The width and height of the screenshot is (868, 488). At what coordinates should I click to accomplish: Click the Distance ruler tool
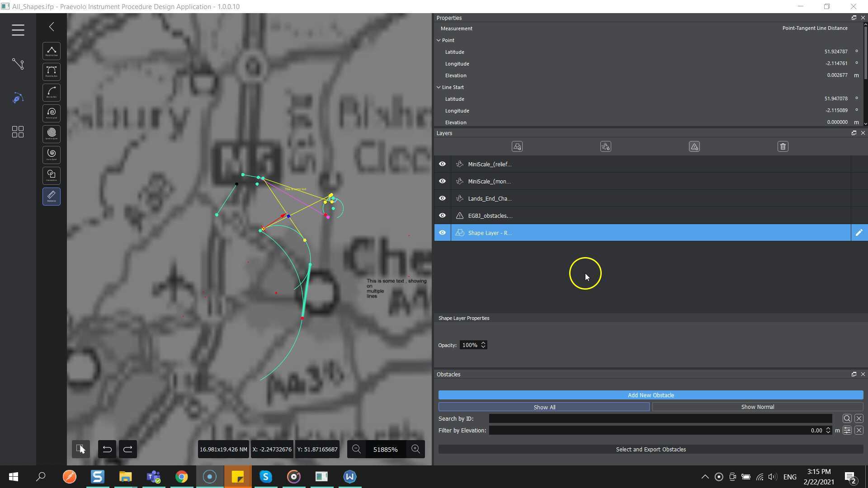[52, 197]
